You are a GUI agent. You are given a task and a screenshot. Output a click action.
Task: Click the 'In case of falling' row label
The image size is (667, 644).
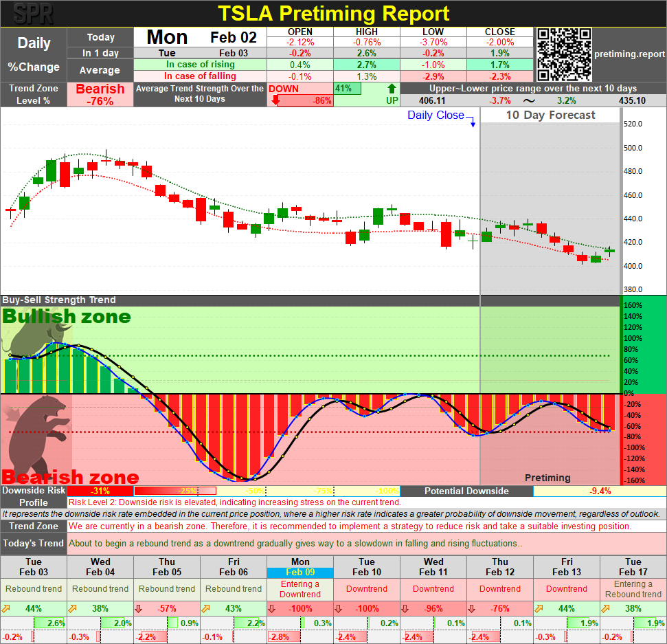(201, 76)
